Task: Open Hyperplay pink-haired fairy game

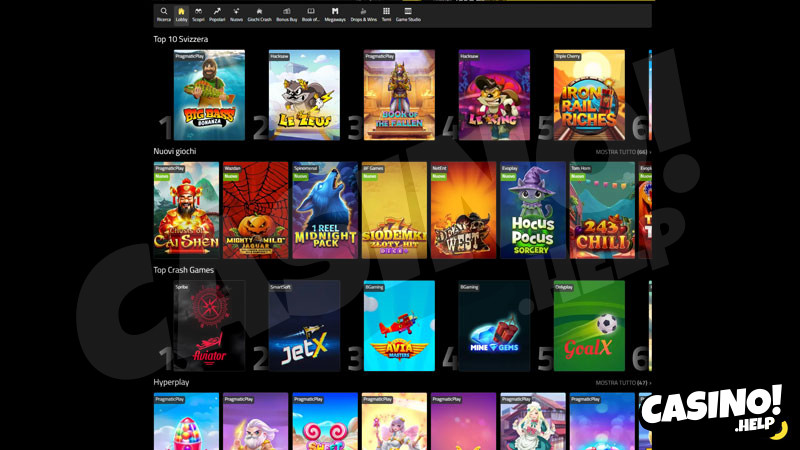Action: 394,421
